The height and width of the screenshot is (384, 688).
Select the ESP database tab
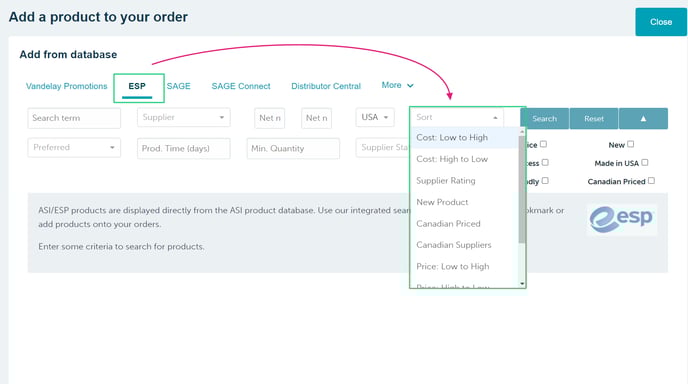pos(137,86)
